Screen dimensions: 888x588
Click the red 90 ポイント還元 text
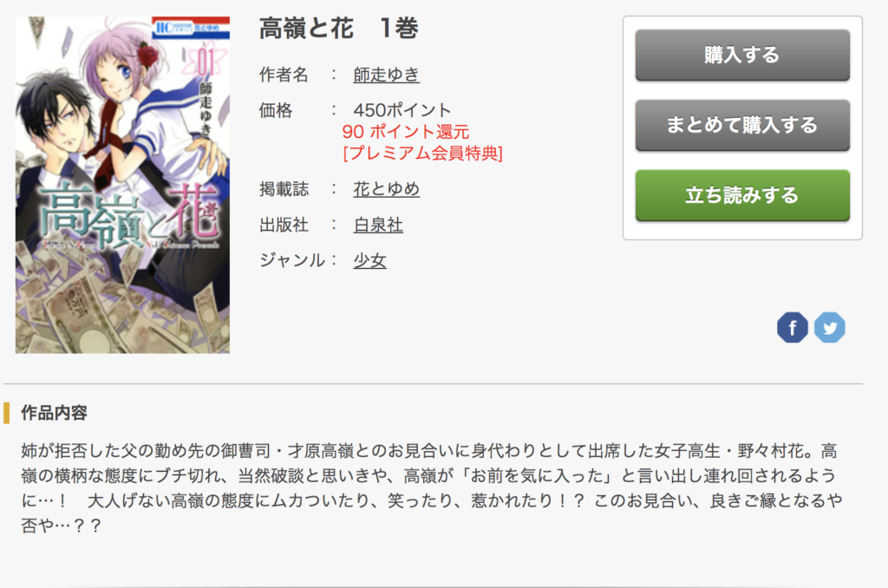click(x=406, y=132)
